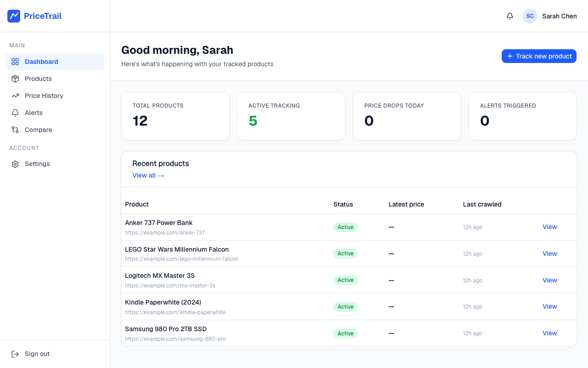Viewport: 588px width, 368px height.
Task: Click Active badge for Kindle Paperwhite
Action: click(345, 307)
